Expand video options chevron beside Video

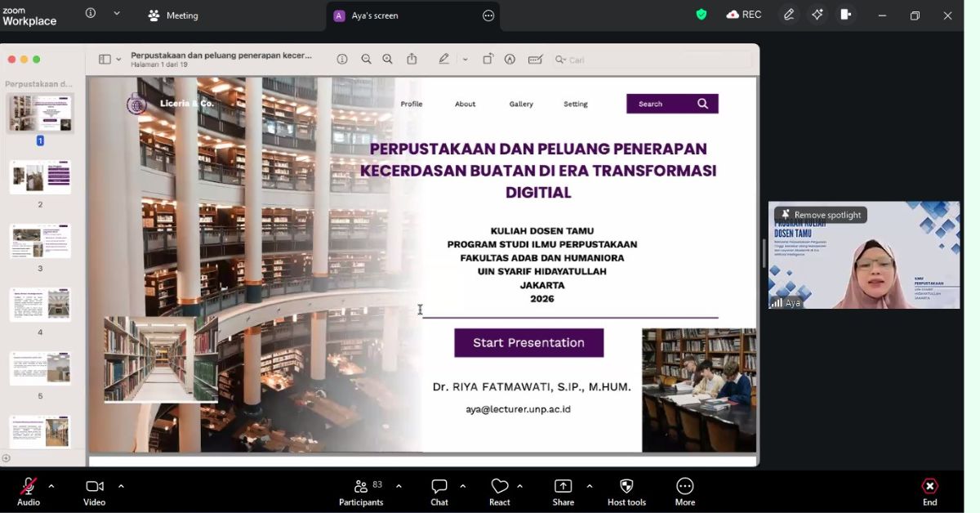121,486
